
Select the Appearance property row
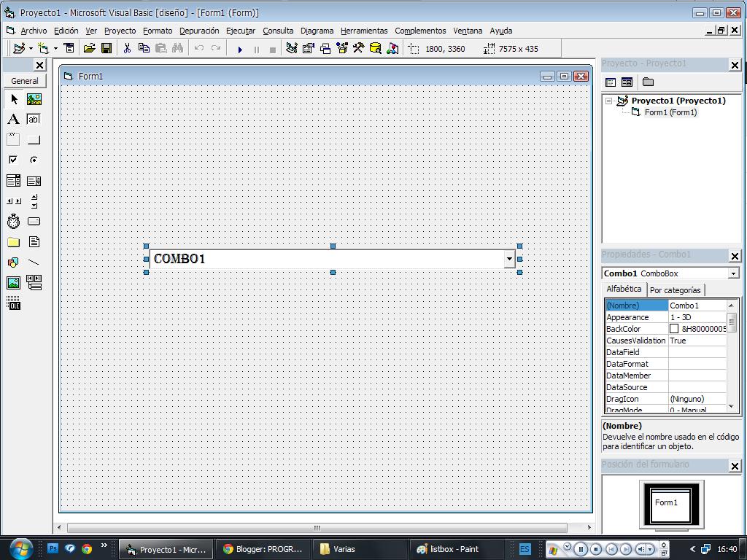(665, 317)
